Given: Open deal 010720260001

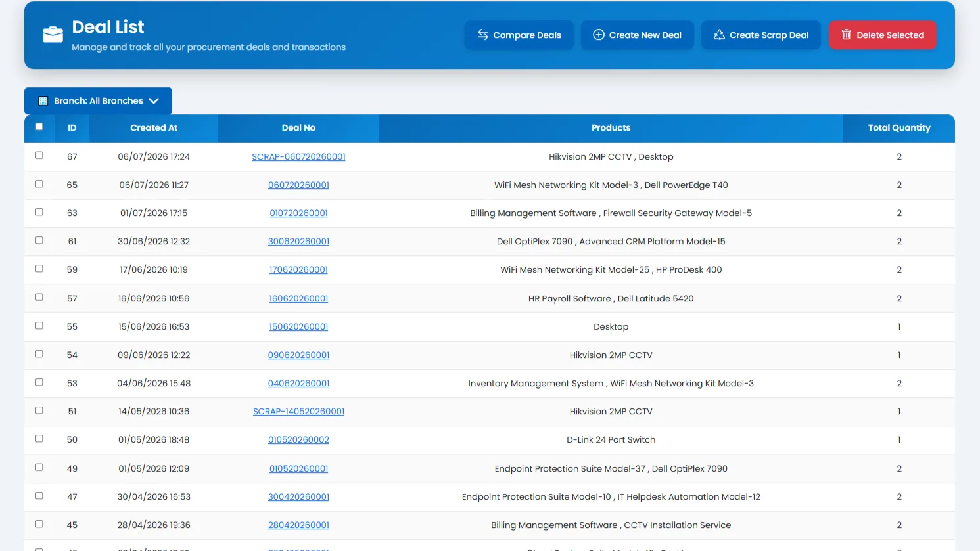Looking at the screenshot, I should coord(298,213).
